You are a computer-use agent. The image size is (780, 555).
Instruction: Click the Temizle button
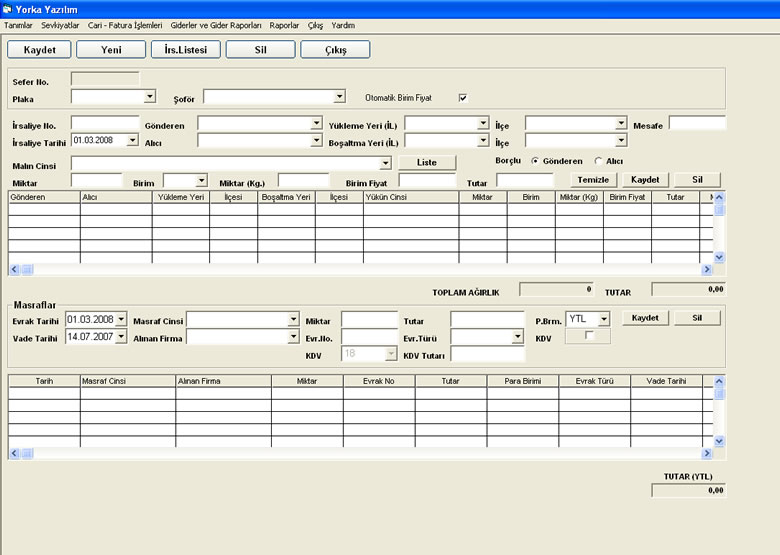[x=593, y=180]
